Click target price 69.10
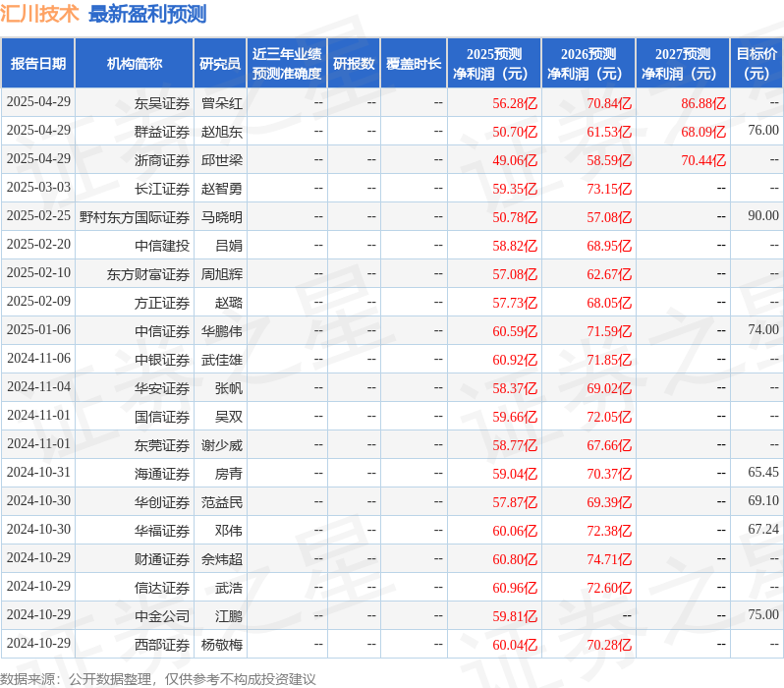Screen dimensions: 784x688 coord(763,501)
